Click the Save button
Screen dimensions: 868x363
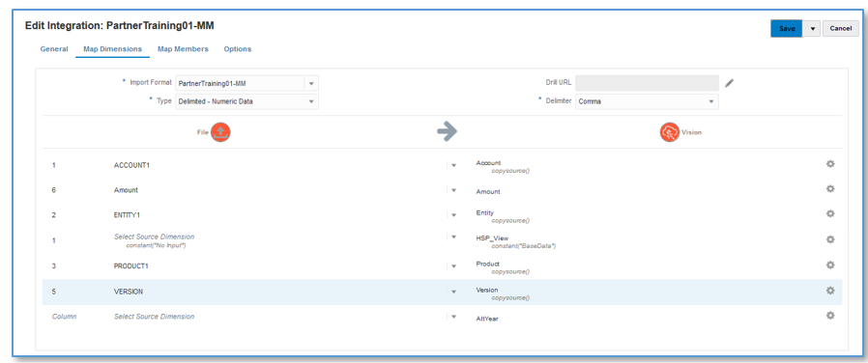787,29
